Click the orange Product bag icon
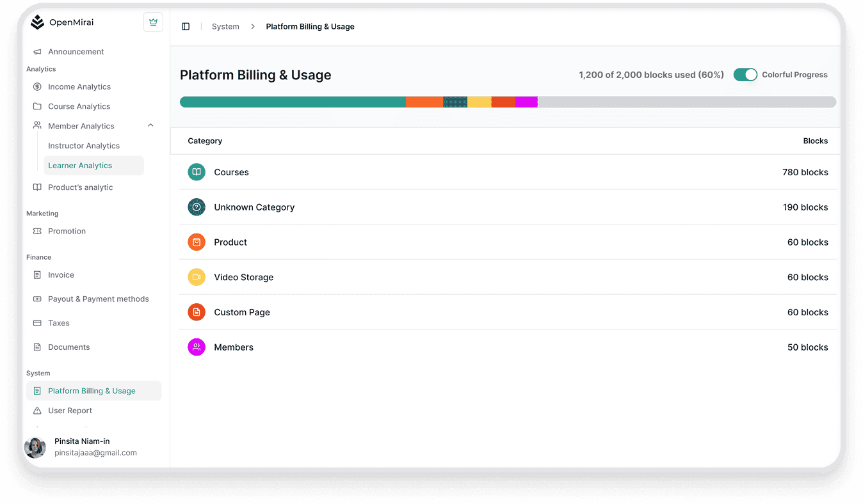This screenshot has width=863, height=504. 197,242
